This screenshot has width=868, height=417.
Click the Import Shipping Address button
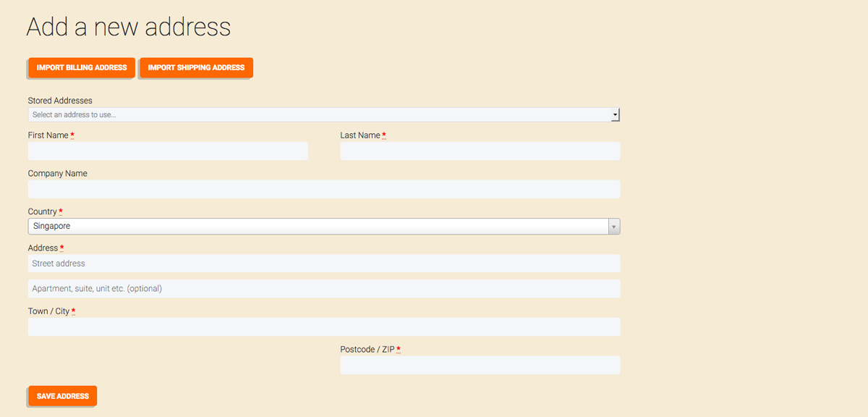(x=196, y=67)
